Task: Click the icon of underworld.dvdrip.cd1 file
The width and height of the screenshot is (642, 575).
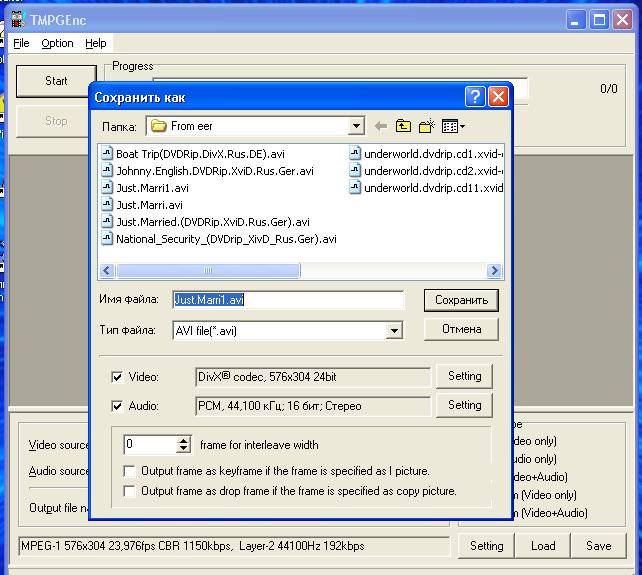Action: (355, 154)
